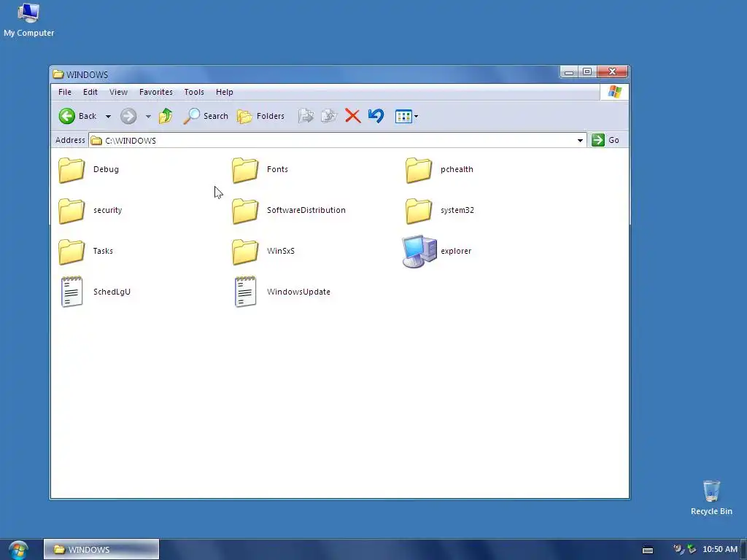The height and width of the screenshot is (560, 747).
Task: Click the greyed Forward arrow icon
Action: pos(128,116)
